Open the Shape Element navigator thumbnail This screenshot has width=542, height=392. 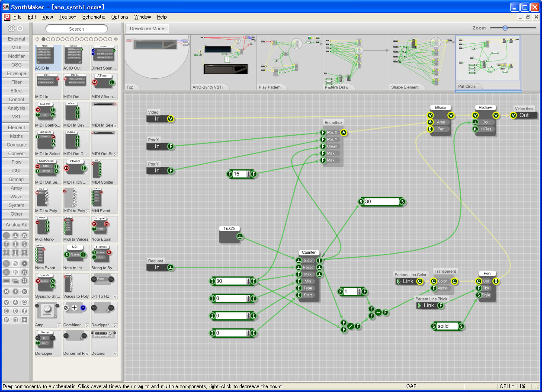pos(422,63)
